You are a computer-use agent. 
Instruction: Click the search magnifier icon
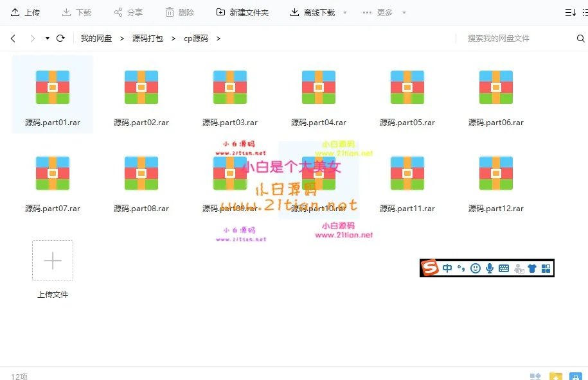point(580,39)
